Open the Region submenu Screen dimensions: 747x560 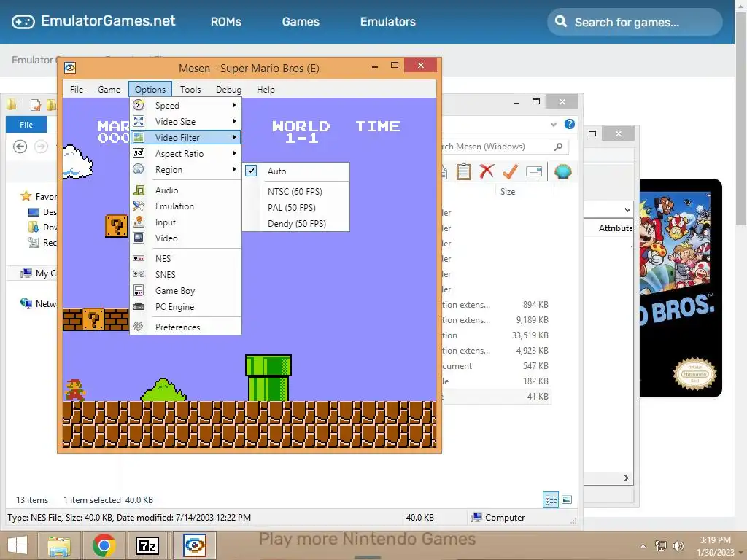tap(186, 169)
